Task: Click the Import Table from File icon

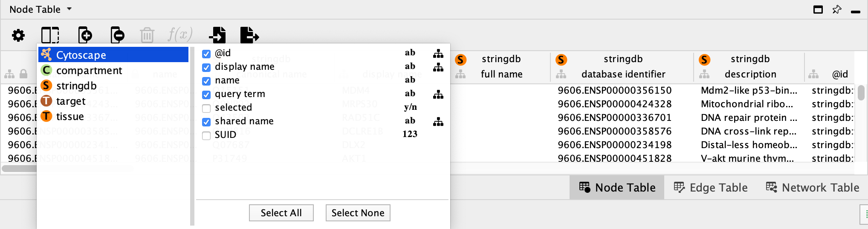Action: (x=217, y=35)
